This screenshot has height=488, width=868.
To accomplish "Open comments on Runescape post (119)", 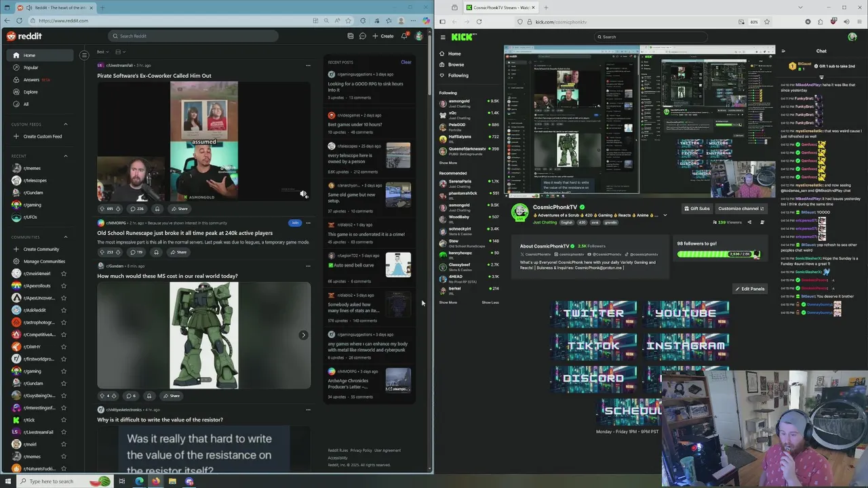I will [136, 252].
